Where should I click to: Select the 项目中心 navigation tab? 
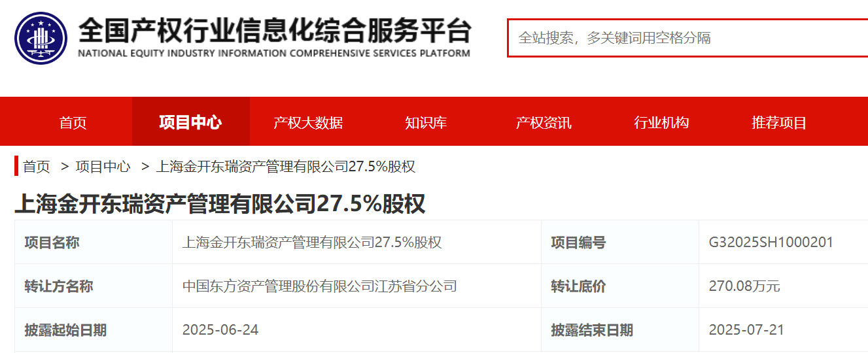point(190,122)
